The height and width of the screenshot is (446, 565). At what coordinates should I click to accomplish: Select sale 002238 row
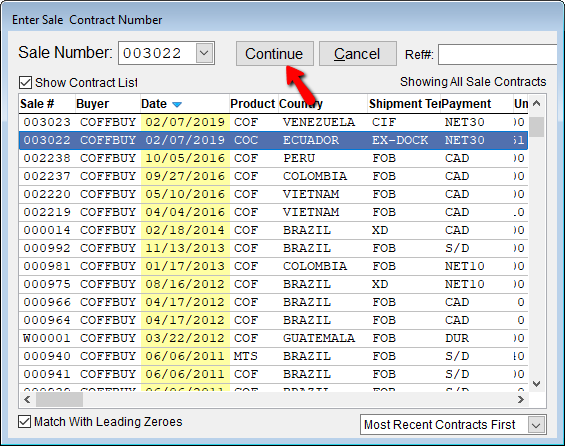pos(273,158)
